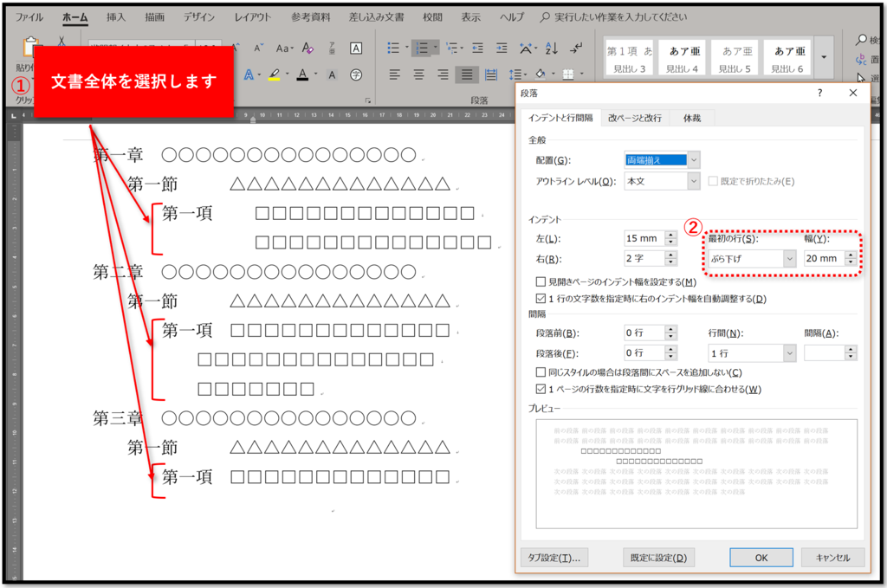Apply yellow text highlight color
The height and width of the screenshot is (588, 887).
(275, 74)
